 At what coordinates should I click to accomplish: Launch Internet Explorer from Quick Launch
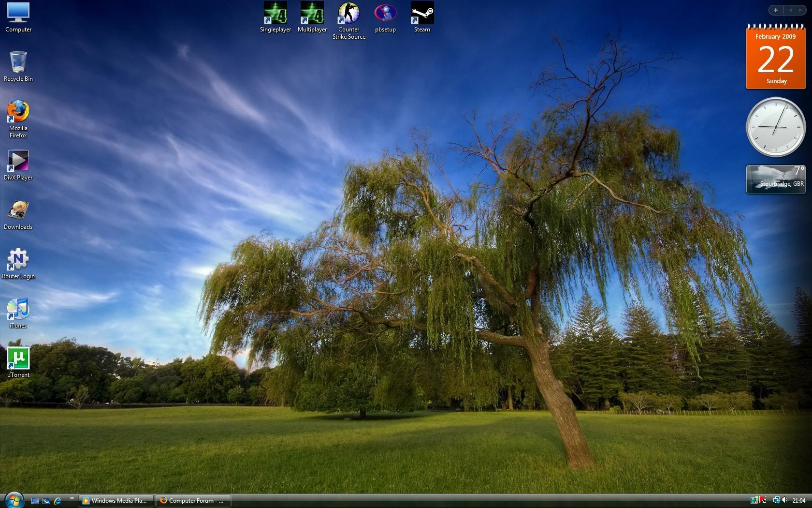pyautogui.click(x=58, y=501)
